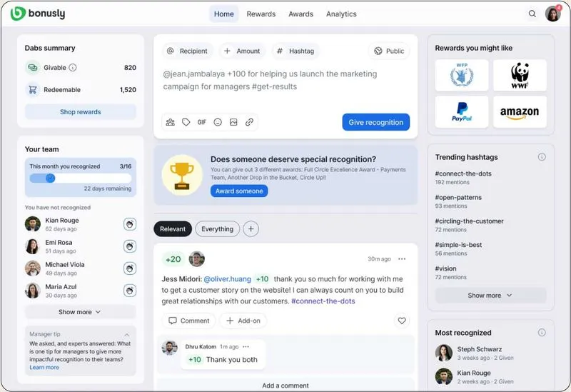This screenshot has width=571, height=392.
Task: Click the team mention icon in composer toolbar
Action: 170,122
